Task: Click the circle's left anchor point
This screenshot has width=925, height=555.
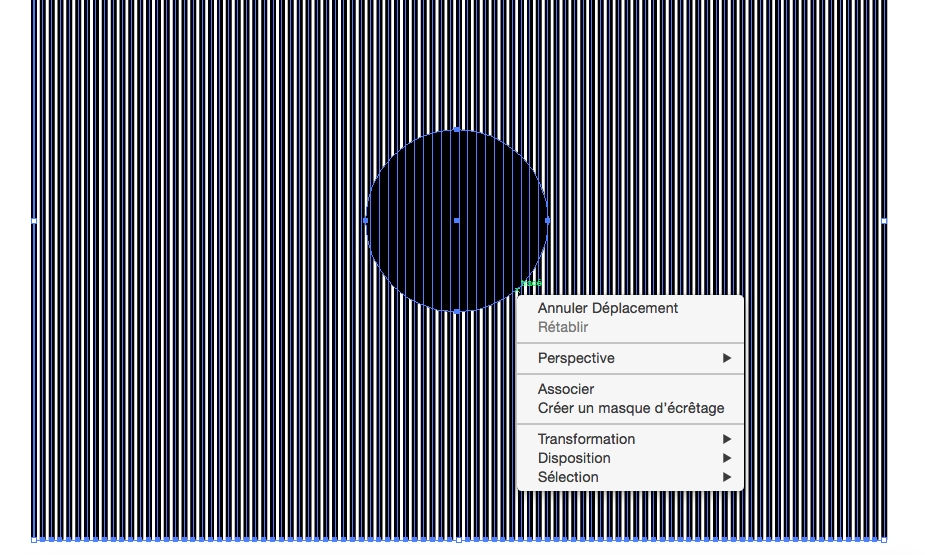Action: [x=366, y=220]
